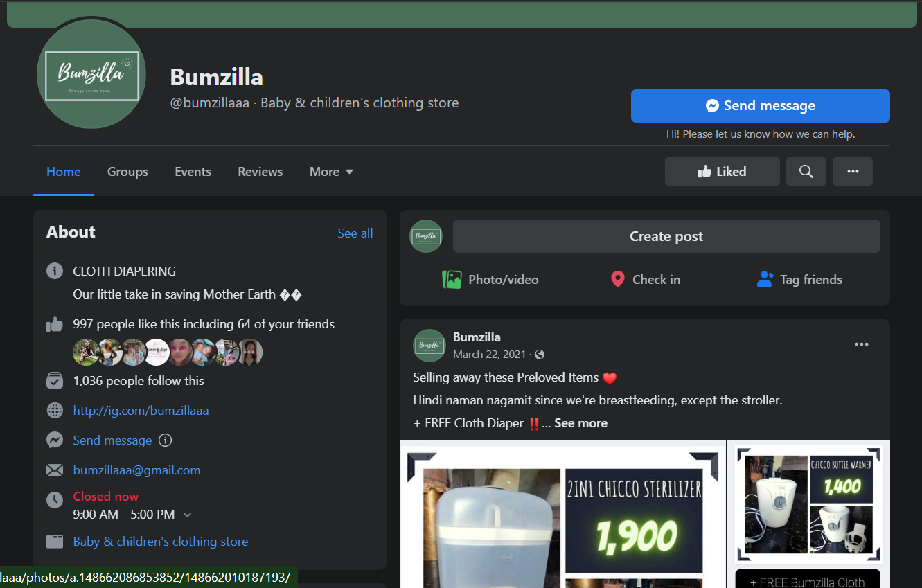The width and height of the screenshot is (922, 588).
Task: Expand the More tab dropdown
Action: pyautogui.click(x=331, y=172)
